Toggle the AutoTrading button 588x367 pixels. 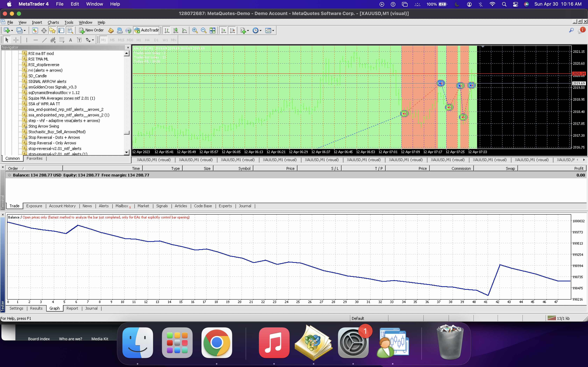[x=146, y=30]
